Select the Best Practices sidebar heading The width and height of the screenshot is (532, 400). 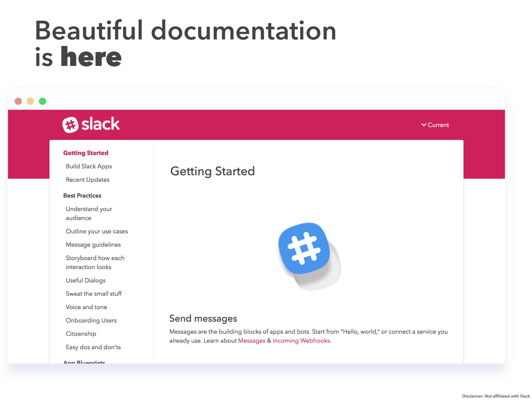tap(82, 196)
